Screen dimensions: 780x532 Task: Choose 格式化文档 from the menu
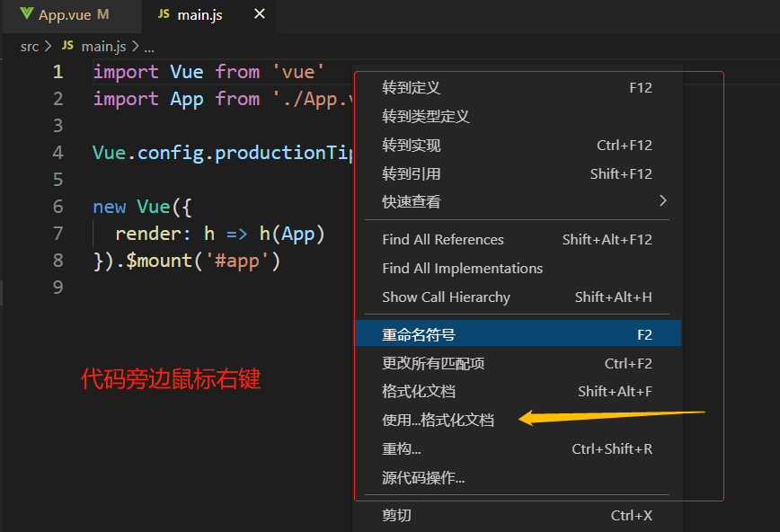click(x=419, y=392)
